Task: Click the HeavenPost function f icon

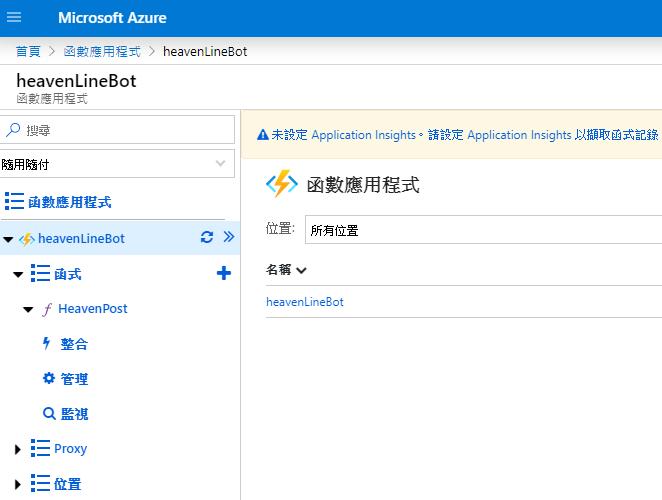Action: click(47, 309)
